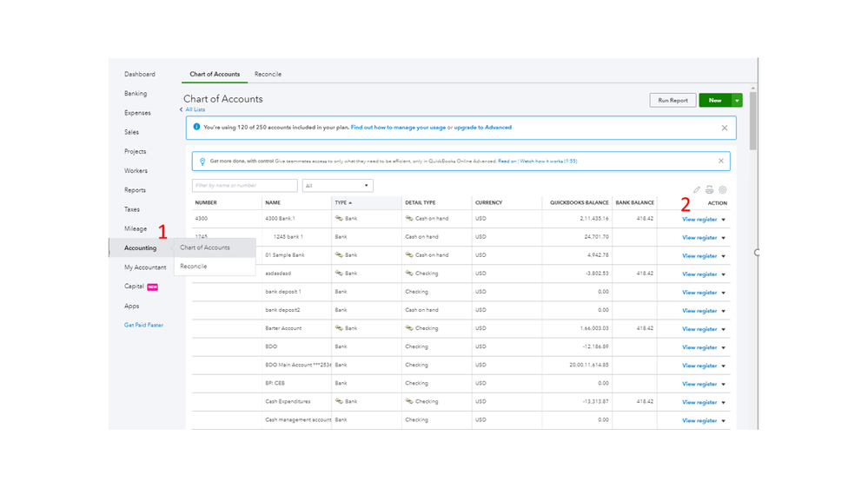The height and width of the screenshot is (488, 868).
Task: Go to Taxes in the sidebar
Action: coord(132,209)
